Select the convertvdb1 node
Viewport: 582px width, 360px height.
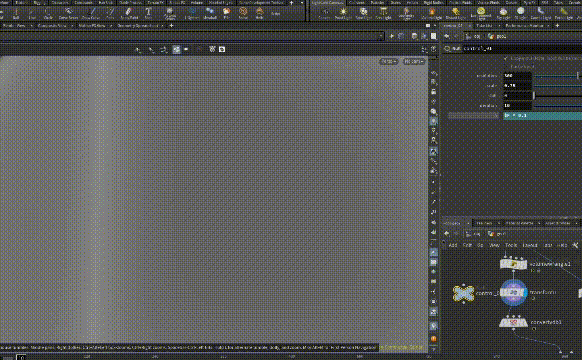point(513,322)
